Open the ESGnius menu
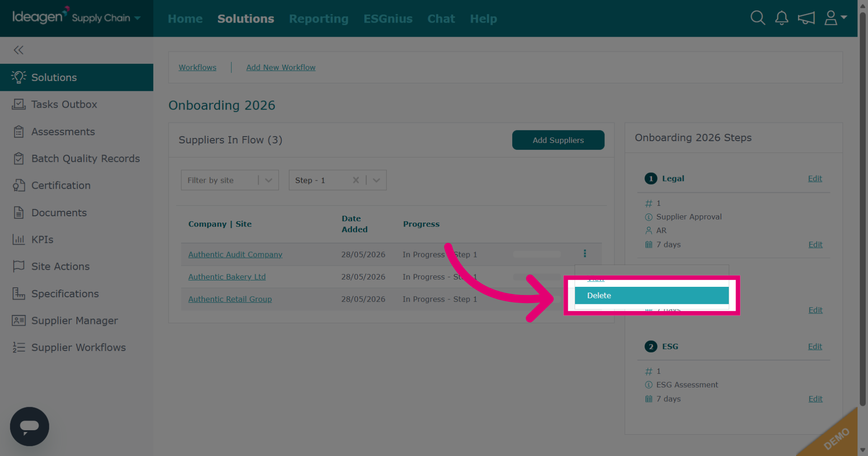Image resolution: width=868 pixels, height=456 pixels. (388, 19)
